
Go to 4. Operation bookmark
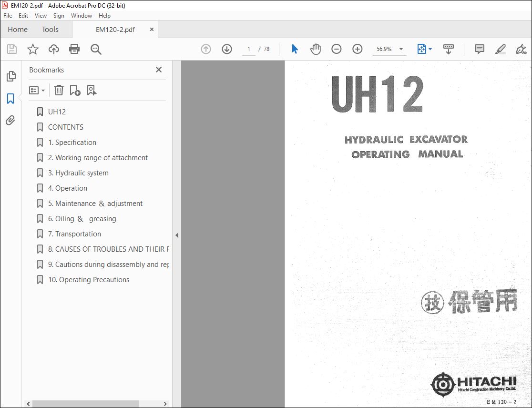68,188
